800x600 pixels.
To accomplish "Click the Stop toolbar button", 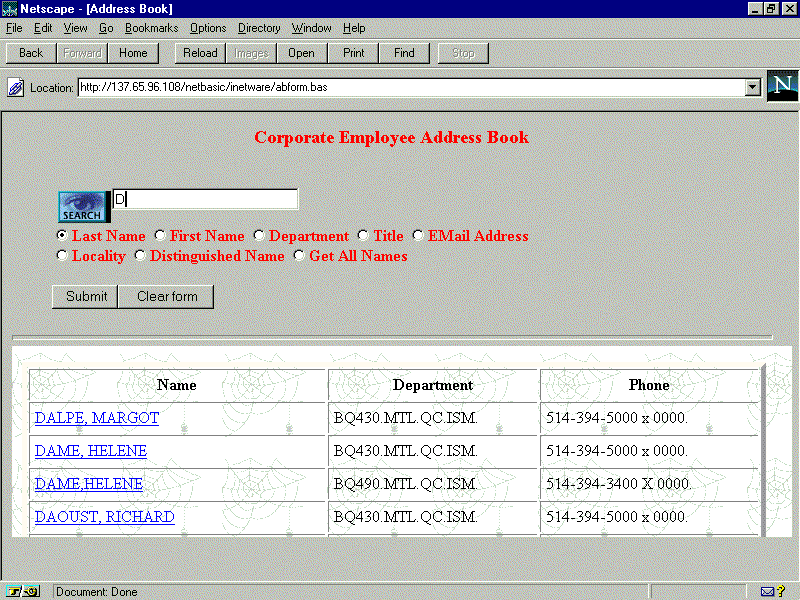I will [463, 53].
